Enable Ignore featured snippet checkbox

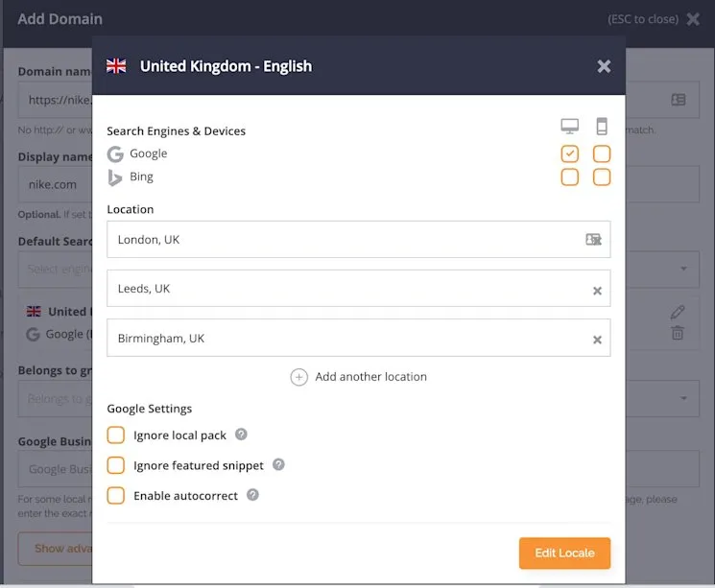pos(116,465)
